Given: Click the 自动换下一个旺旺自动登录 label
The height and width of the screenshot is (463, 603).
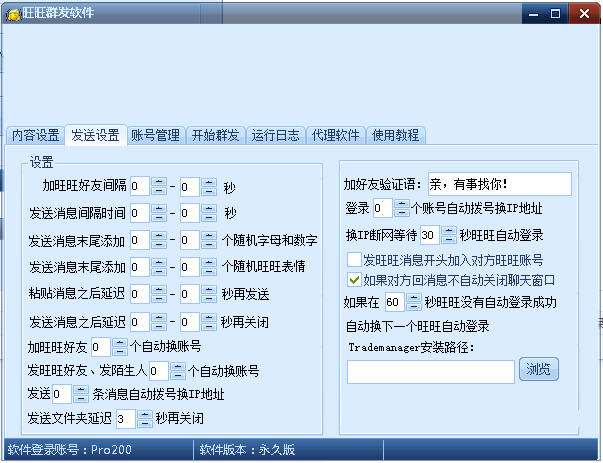Looking at the screenshot, I should [x=417, y=326].
